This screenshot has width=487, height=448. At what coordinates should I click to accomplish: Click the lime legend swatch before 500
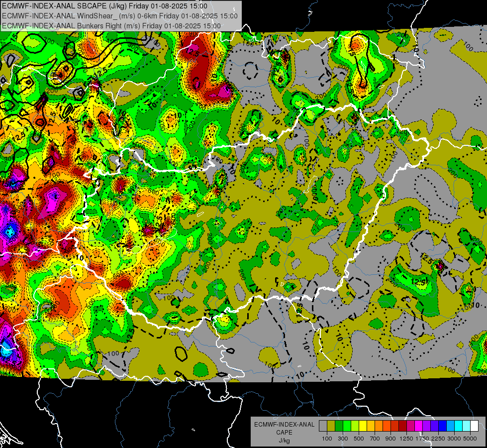coord(355,426)
